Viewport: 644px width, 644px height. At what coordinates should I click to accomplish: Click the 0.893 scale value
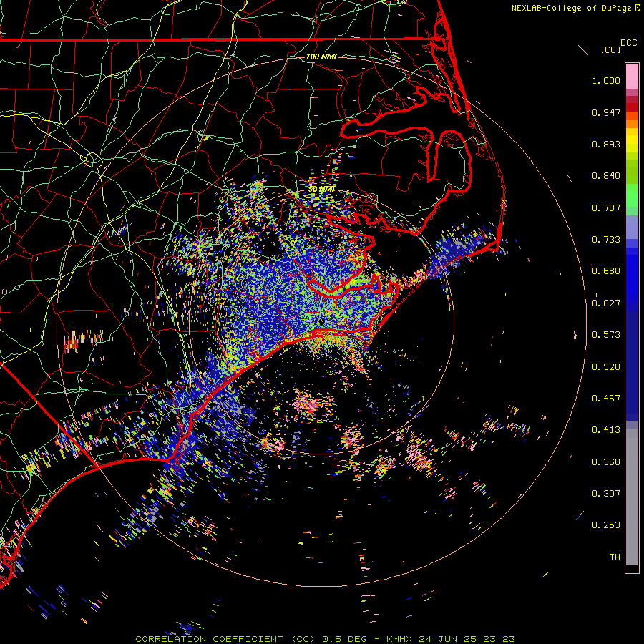tap(606, 144)
